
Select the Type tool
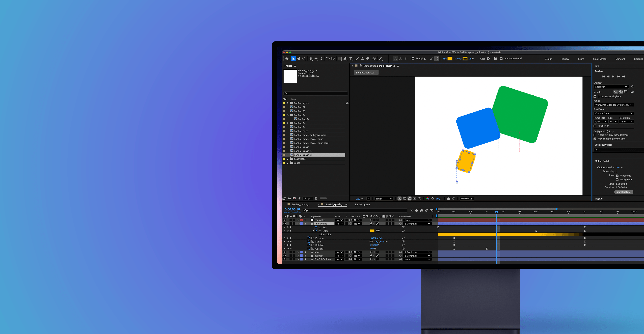(350, 59)
